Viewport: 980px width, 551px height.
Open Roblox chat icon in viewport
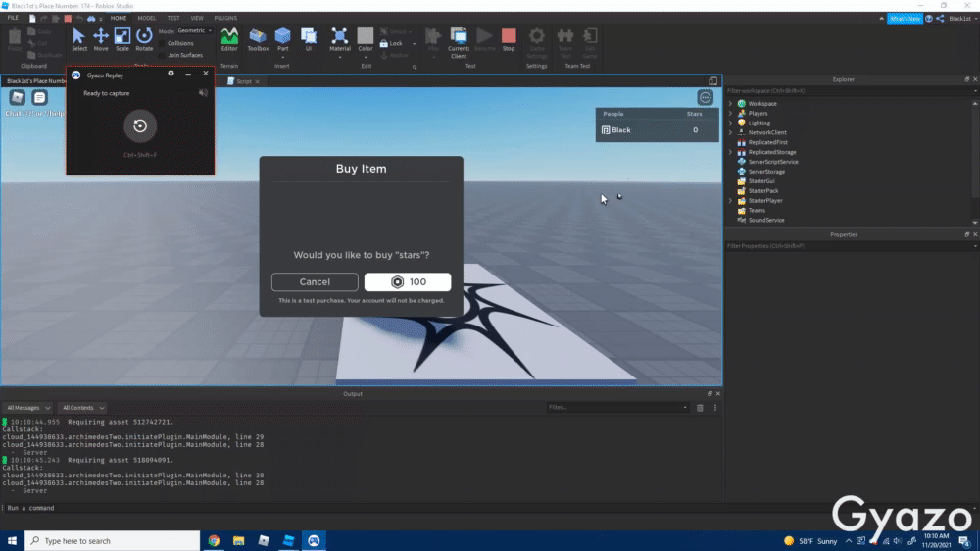[39, 97]
